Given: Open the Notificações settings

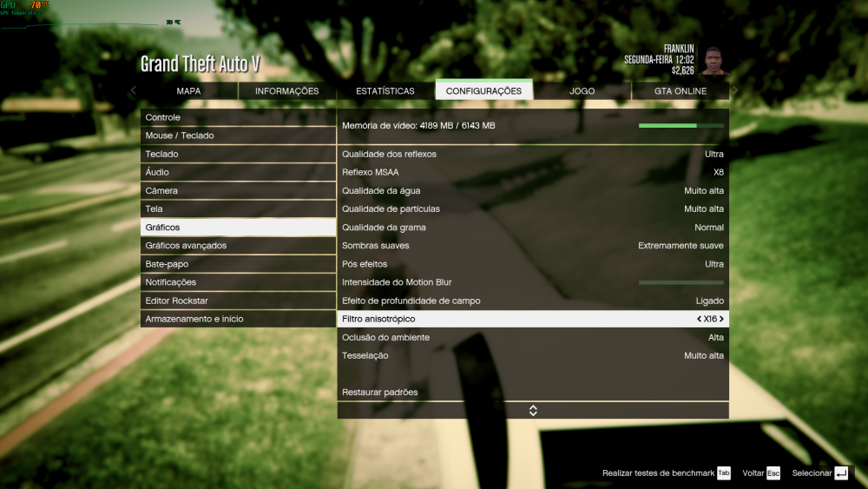Looking at the screenshot, I should (238, 282).
